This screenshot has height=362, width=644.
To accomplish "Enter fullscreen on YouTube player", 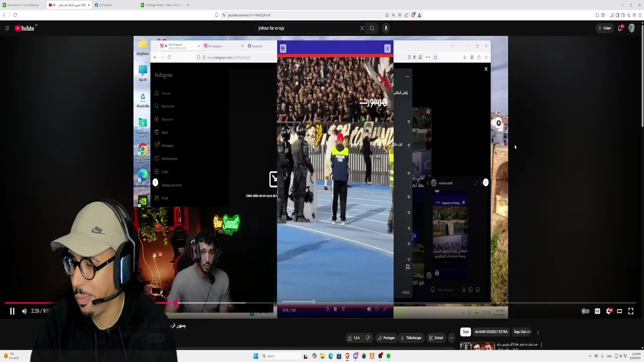I will point(631,311).
